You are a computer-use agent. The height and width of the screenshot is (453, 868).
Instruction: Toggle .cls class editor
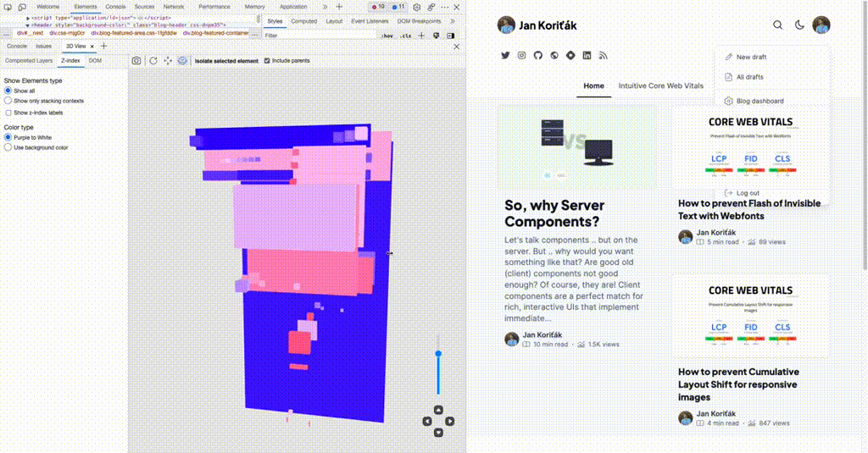[x=406, y=36]
